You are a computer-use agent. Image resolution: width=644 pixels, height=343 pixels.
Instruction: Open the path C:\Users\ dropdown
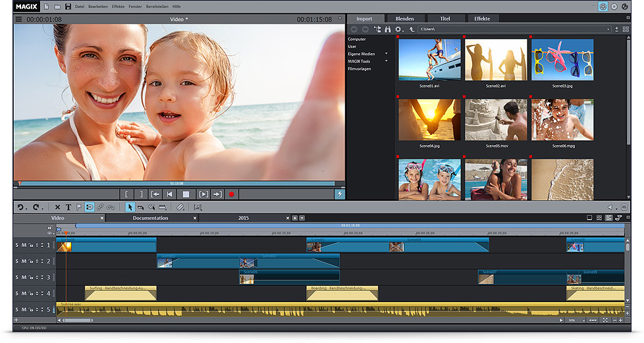(608, 30)
